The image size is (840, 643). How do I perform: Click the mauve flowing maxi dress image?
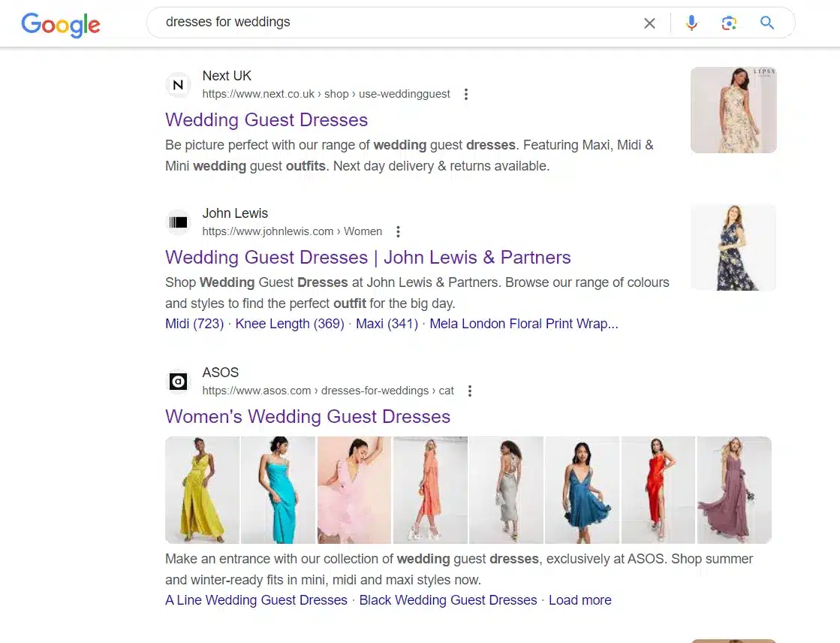(x=734, y=490)
